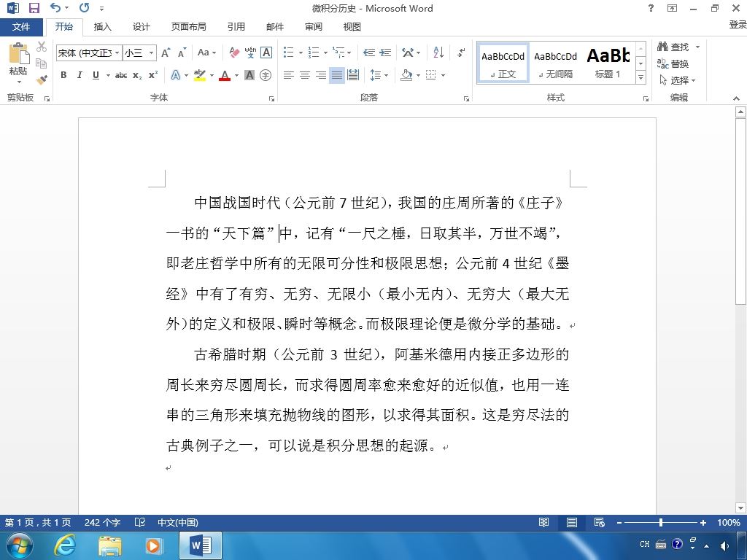Open Word Help question mark
This screenshot has width=747, height=560.
tap(651, 8)
